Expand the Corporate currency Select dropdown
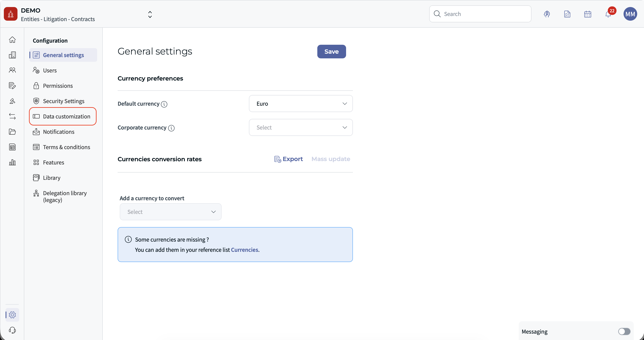Screen dimensions: 644x340 pos(301,127)
